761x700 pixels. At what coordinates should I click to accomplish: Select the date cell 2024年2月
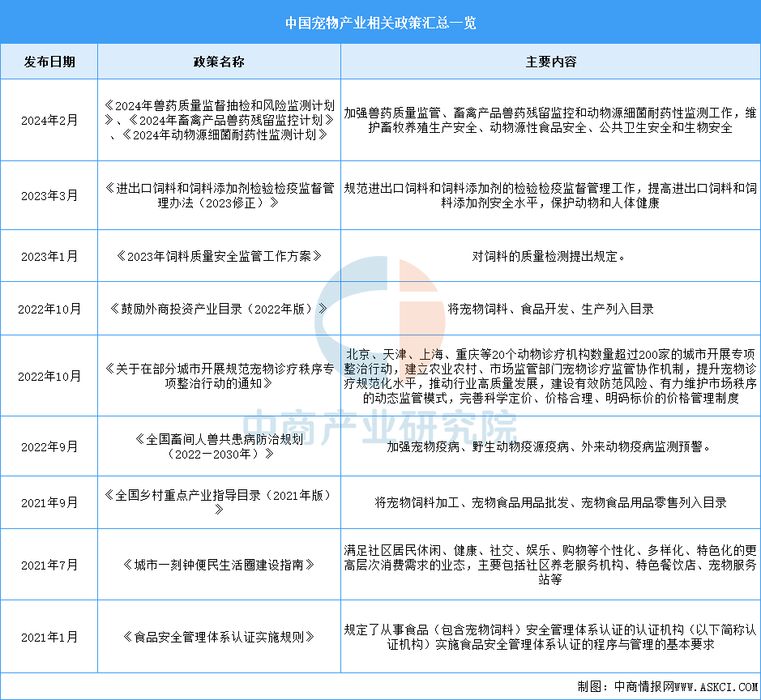coord(49,120)
